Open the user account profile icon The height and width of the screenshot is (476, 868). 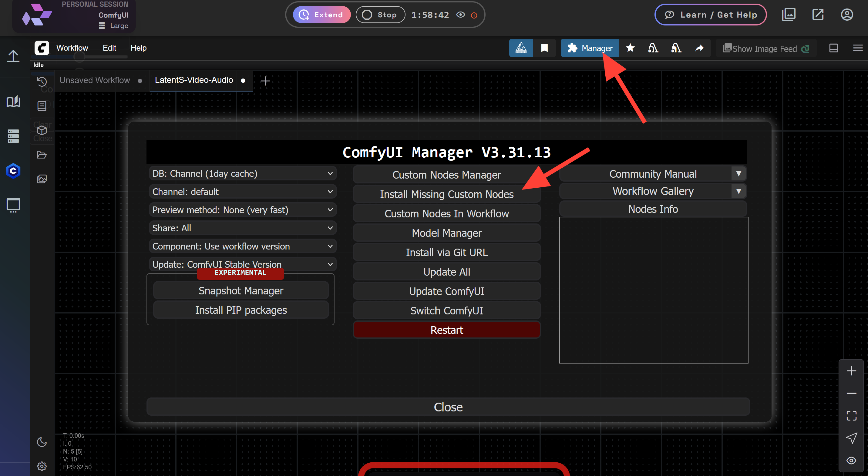pyautogui.click(x=847, y=15)
